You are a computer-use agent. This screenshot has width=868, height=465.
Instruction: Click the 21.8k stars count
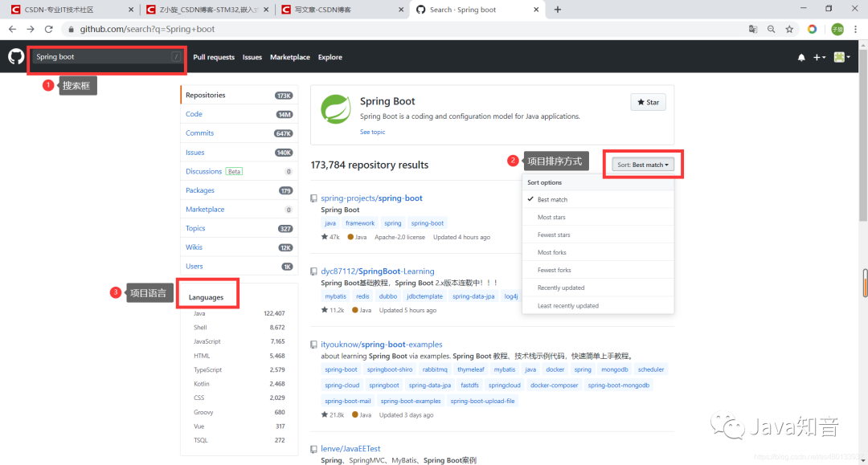333,414
